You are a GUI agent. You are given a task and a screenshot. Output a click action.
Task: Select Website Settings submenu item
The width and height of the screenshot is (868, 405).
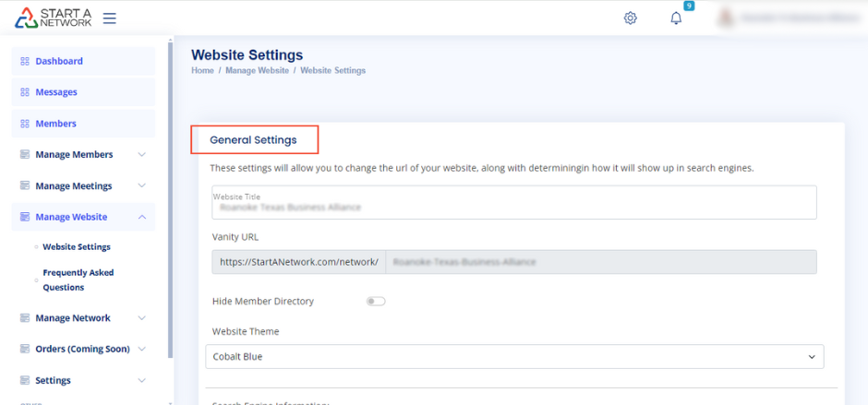[x=77, y=247]
